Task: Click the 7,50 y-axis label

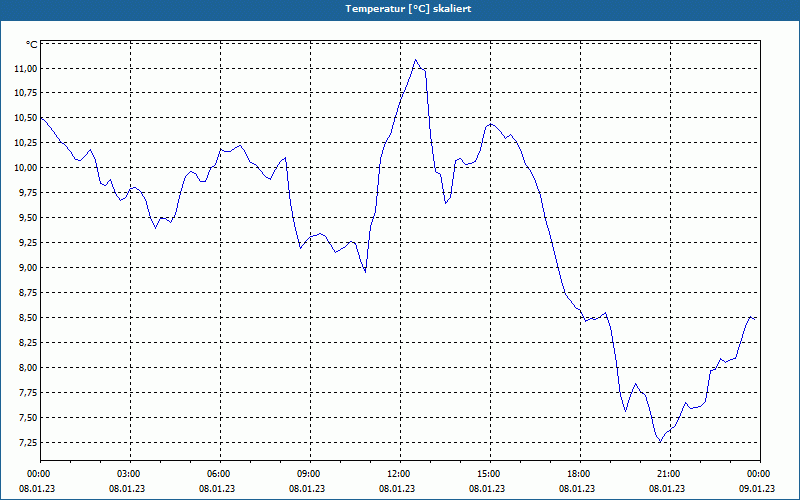Action: (28, 418)
